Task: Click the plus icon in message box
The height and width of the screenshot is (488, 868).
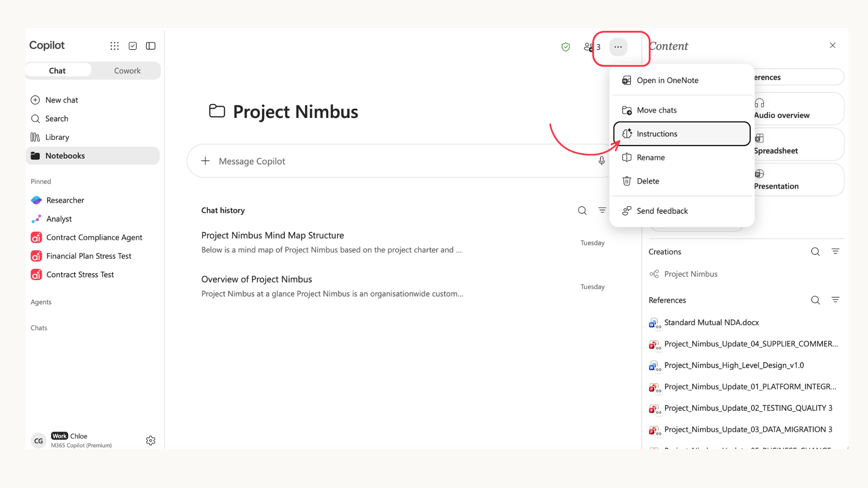Action: click(205, 161)
